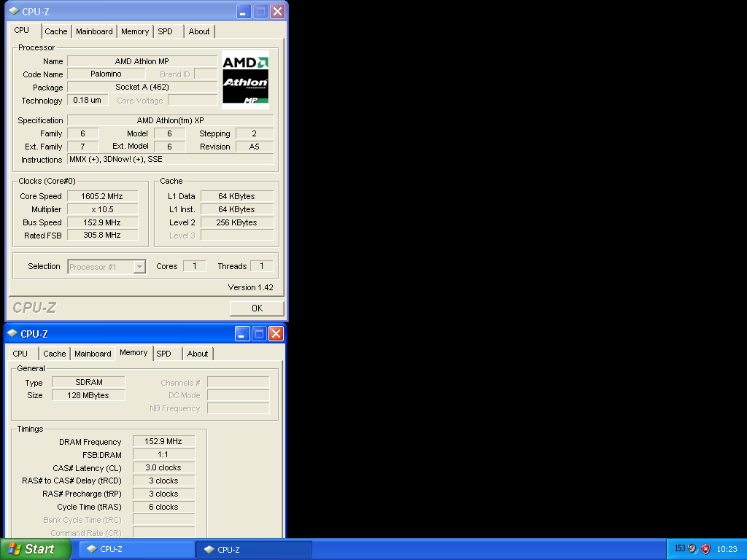Viewport: 747px width, 560px height.
Task: Open the Start menu
Action: click(34, 549)
